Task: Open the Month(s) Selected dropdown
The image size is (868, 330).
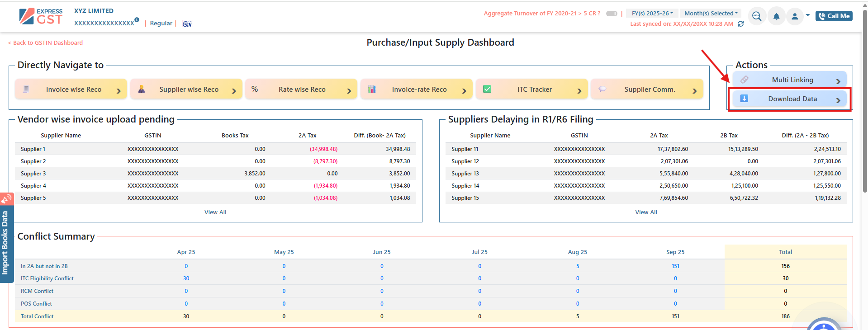Action: coord(711,14)
